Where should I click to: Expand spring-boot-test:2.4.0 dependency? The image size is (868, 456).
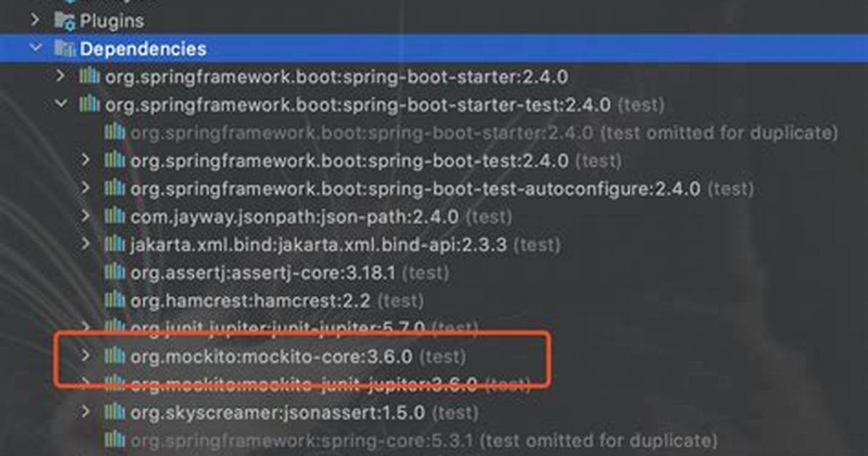[85, 160]
